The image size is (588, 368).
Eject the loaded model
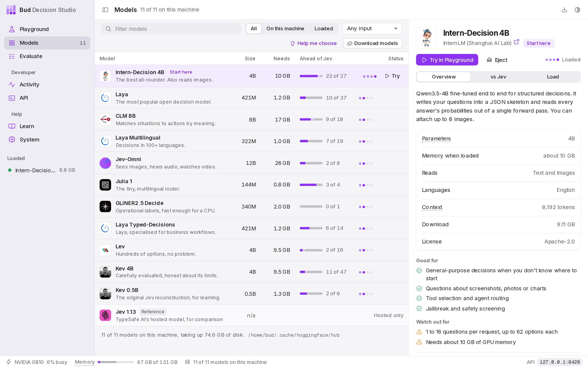[497, 60]
